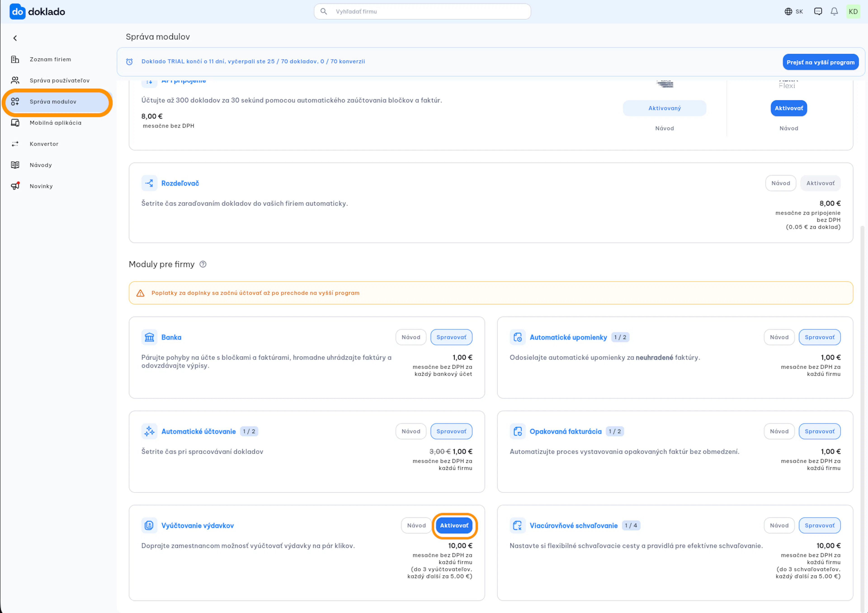Open the chat support icon

pyautogui.click(x=818, y=11)
